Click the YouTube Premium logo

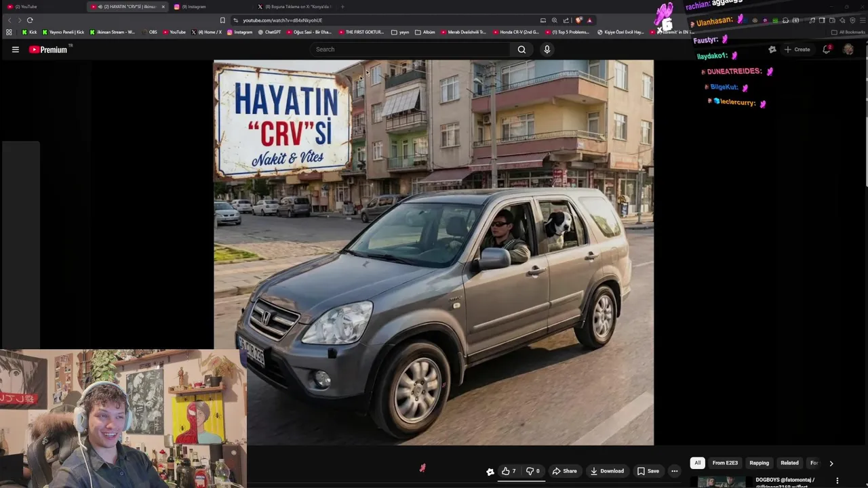click(49, 49)
